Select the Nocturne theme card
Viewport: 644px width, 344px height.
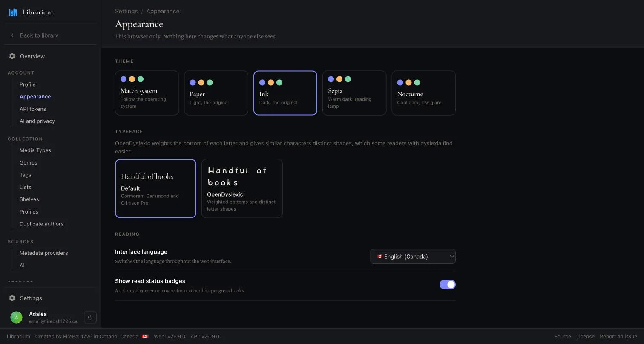coord(424,93)
